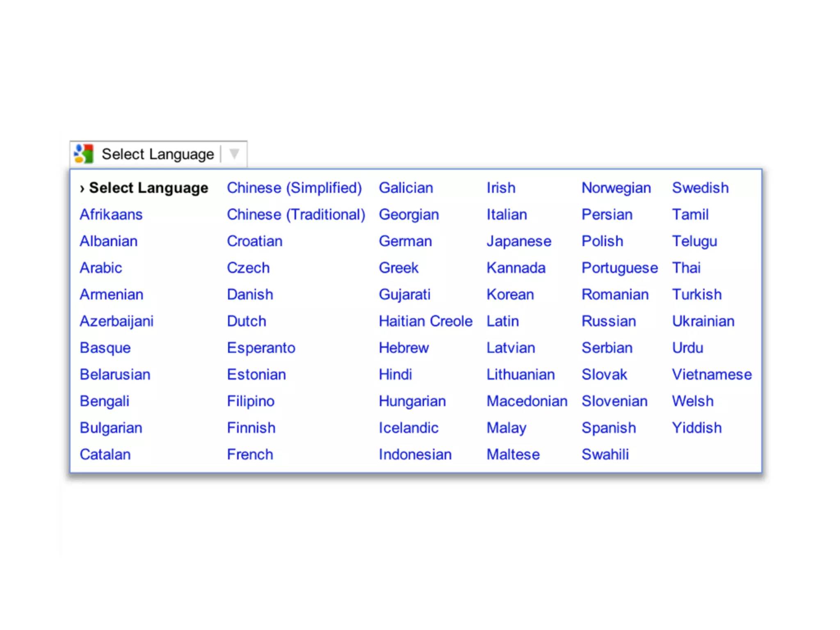Select Armenian from the list

112,294
